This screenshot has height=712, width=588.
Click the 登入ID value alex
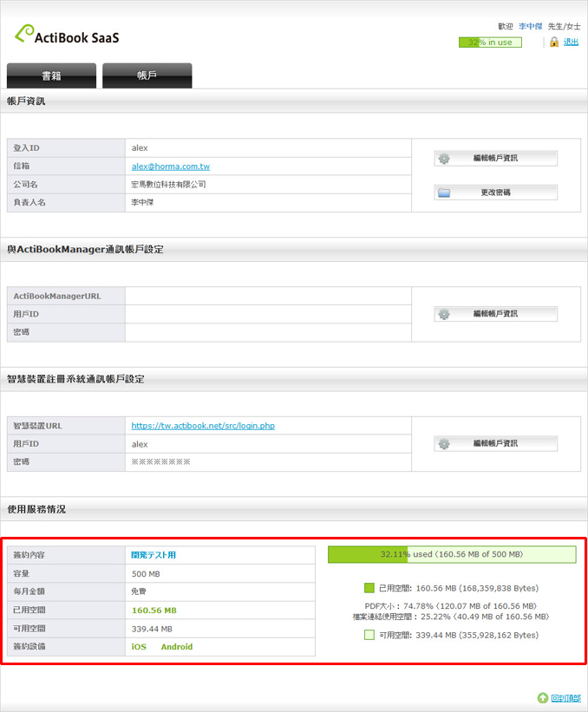pyautogui.click(x=140, y=148)
